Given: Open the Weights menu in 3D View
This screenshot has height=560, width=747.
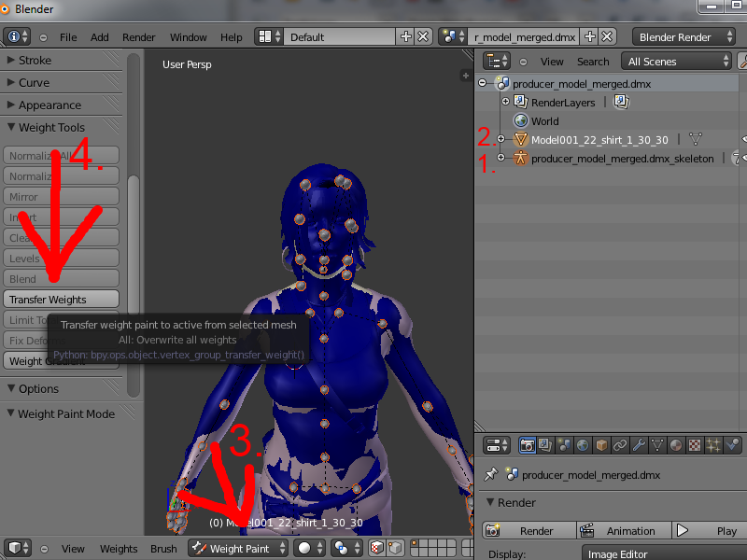Looking at the screenshot, I should [119, 549].
